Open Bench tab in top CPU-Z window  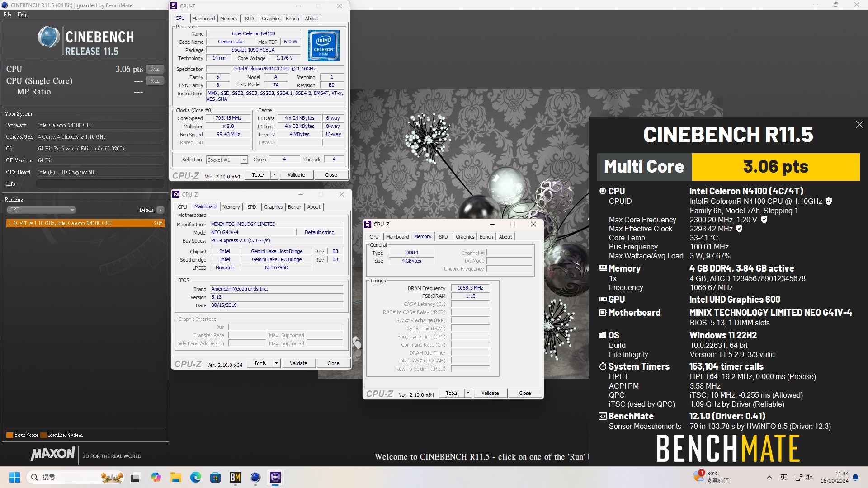coord(292,19)
